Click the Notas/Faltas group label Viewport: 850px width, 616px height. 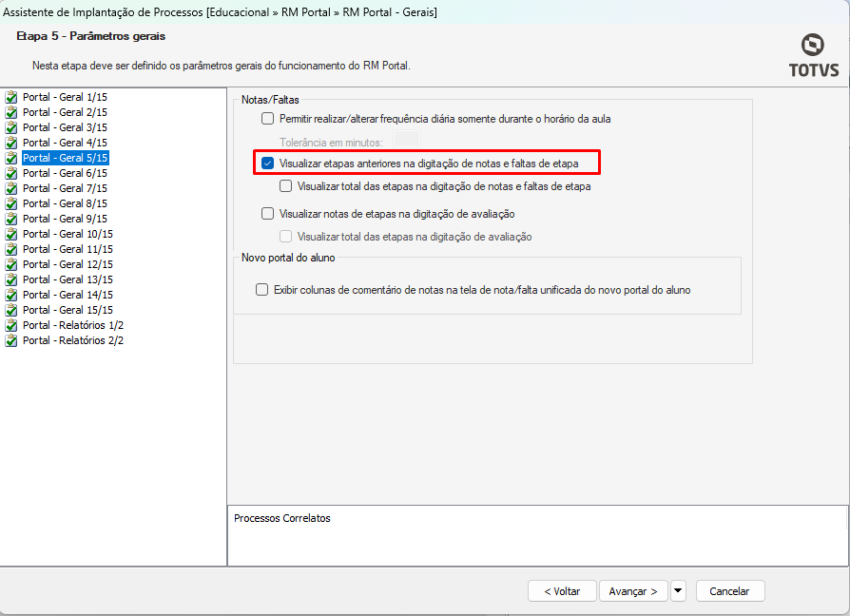click(x=270, y=100)
